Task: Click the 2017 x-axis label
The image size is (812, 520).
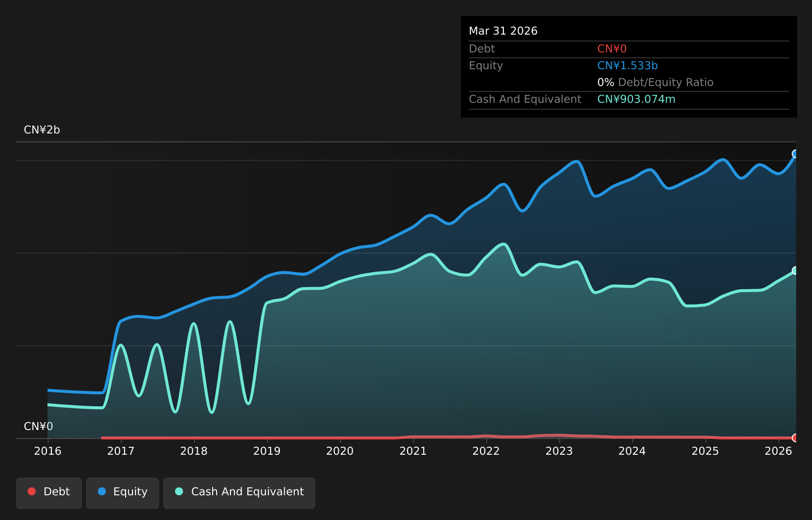Action: point(121,451)
